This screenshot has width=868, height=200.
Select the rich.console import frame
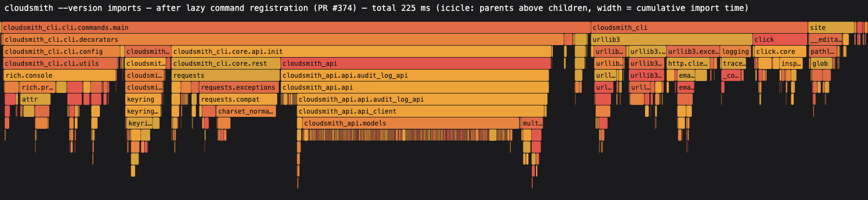[x=60, y=76]
